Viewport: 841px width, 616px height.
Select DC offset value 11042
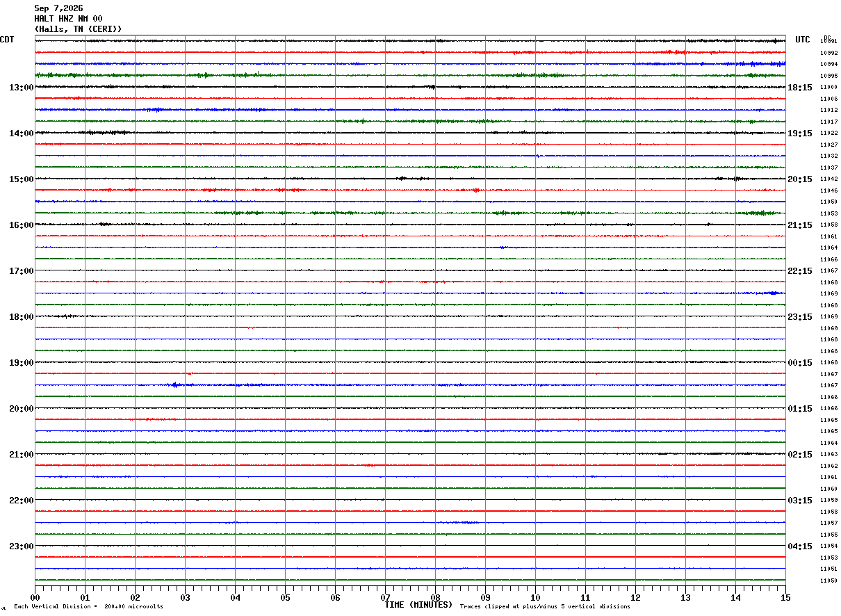(828, 179)
